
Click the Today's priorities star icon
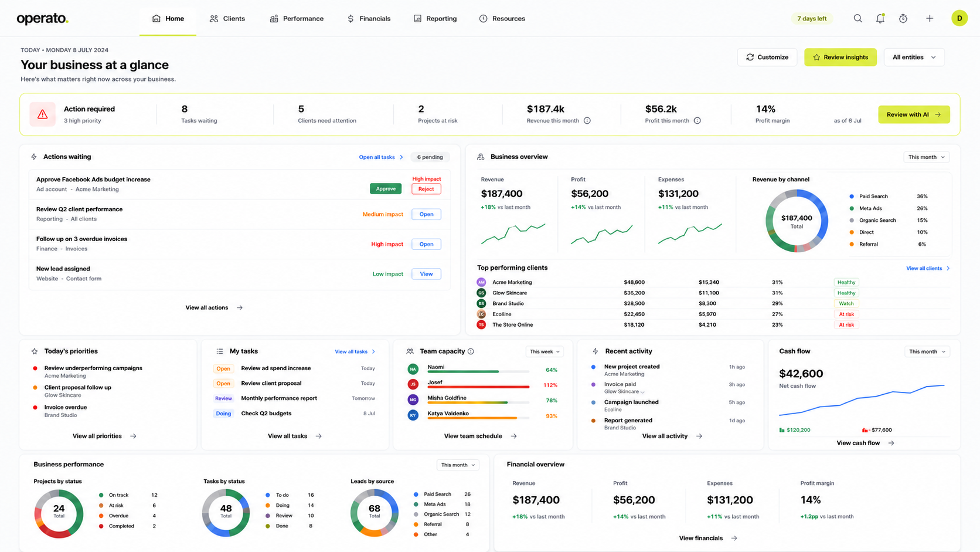coord(35,351)
